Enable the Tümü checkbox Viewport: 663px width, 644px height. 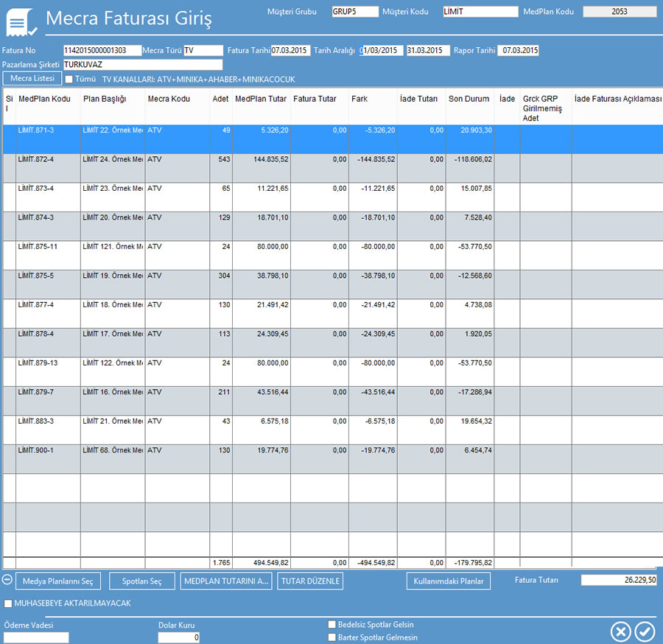coord(69,79)
